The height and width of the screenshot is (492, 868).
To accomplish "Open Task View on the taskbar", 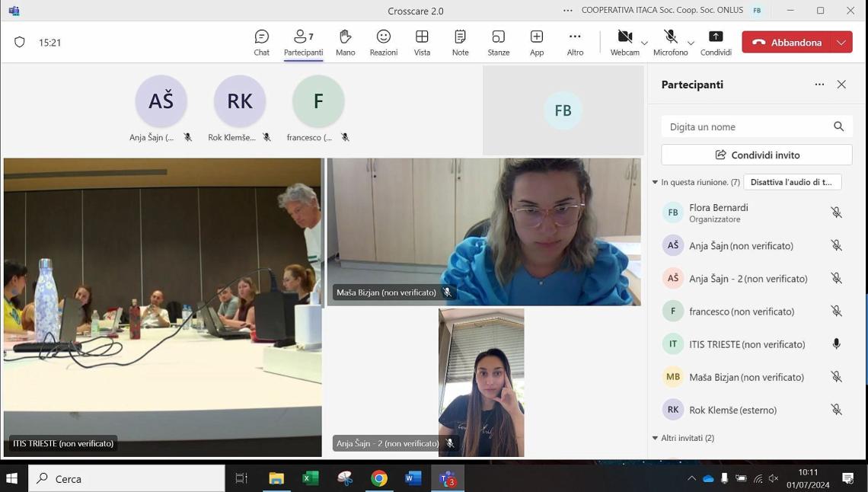I will pyautogui.click(x=241, y=478).
